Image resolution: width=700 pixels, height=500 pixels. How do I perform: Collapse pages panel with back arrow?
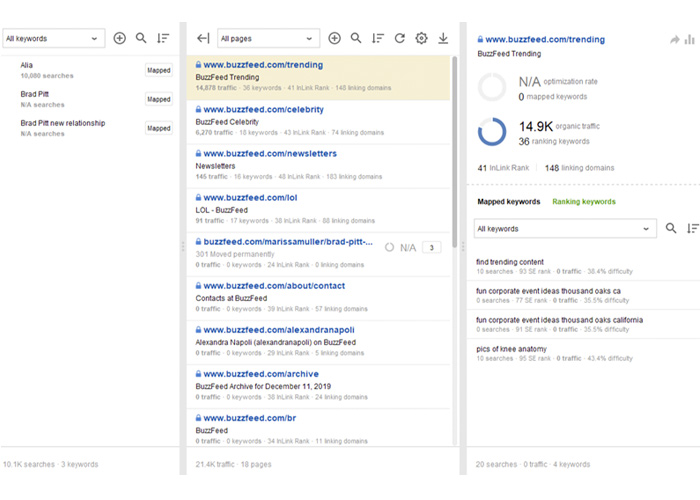point(203,38)
